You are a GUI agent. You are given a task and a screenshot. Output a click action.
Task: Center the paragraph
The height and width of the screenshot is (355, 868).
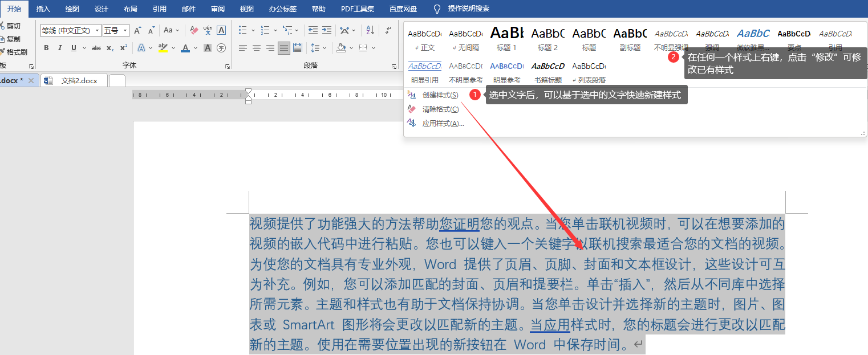click(257, 48)
